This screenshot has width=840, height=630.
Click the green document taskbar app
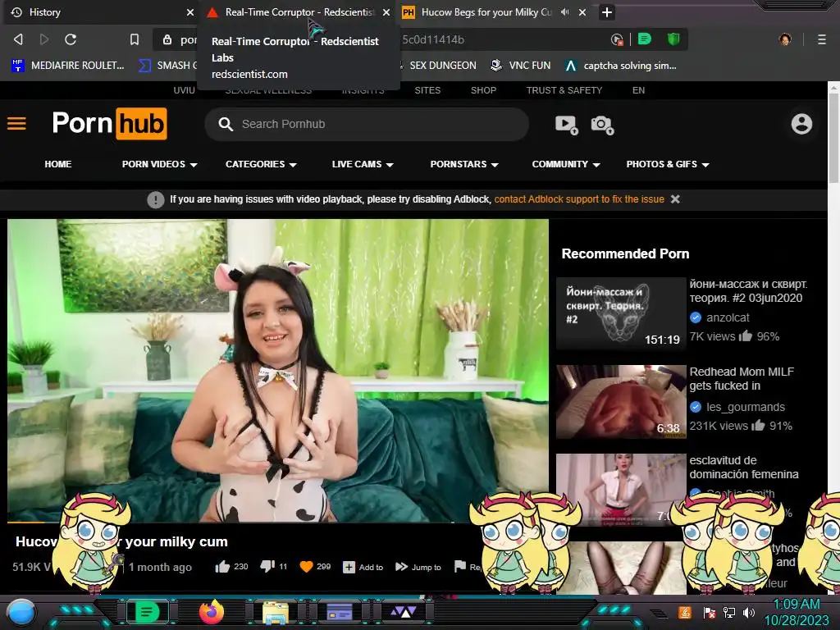click(147, 612)
